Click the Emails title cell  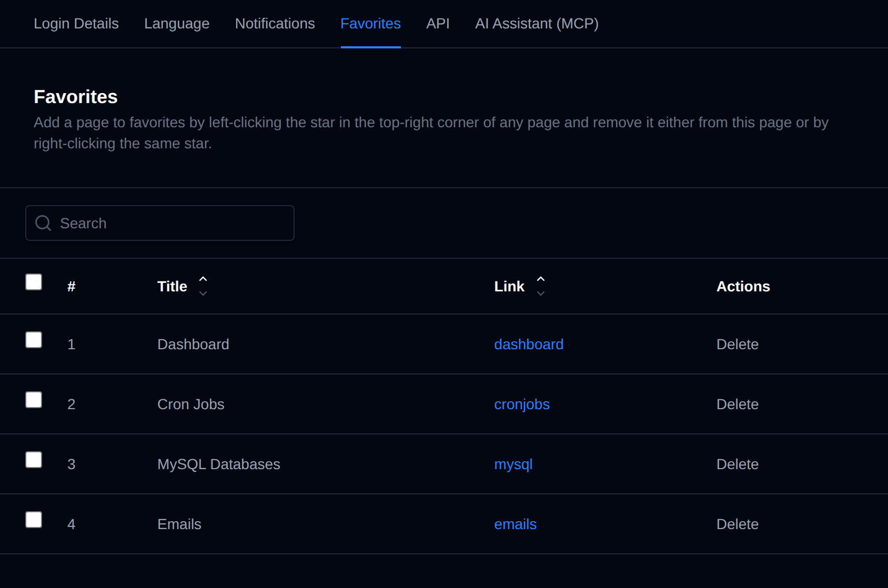click(179, 524)
